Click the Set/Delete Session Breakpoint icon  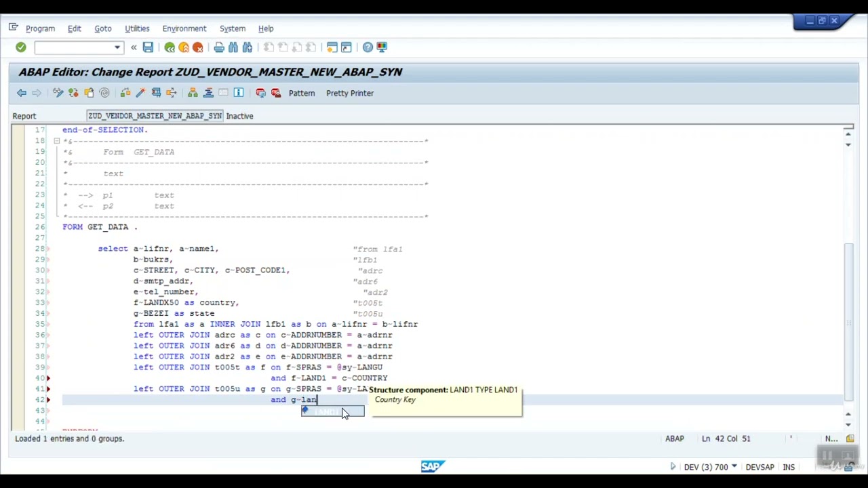(260, 93)
